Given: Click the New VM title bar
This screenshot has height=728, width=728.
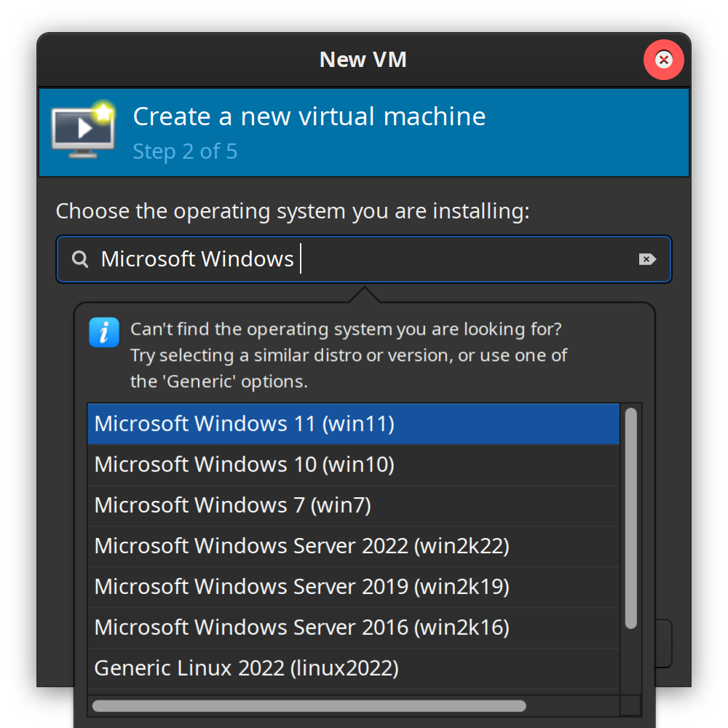Looking at the screenshot, I should [363, 60].
